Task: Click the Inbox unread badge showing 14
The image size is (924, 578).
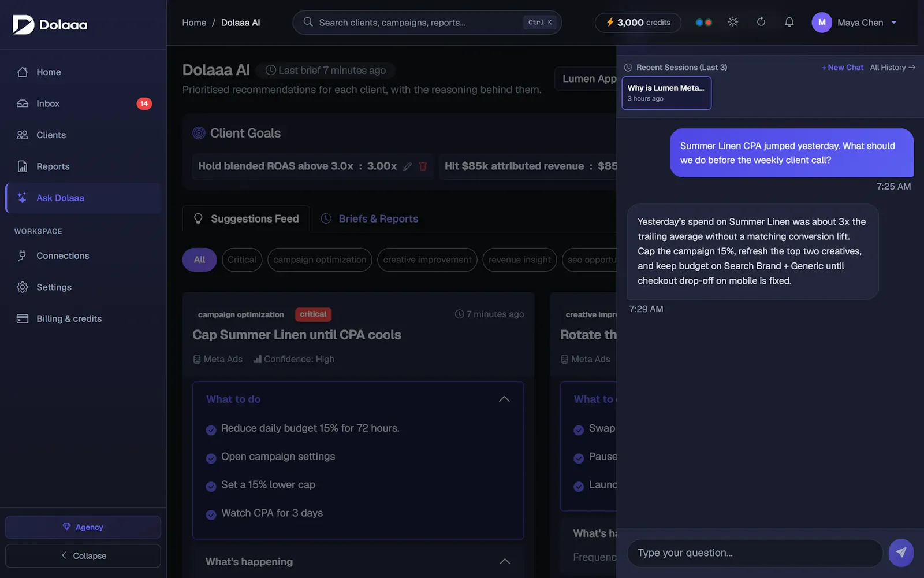Action: tap(144, 103)
